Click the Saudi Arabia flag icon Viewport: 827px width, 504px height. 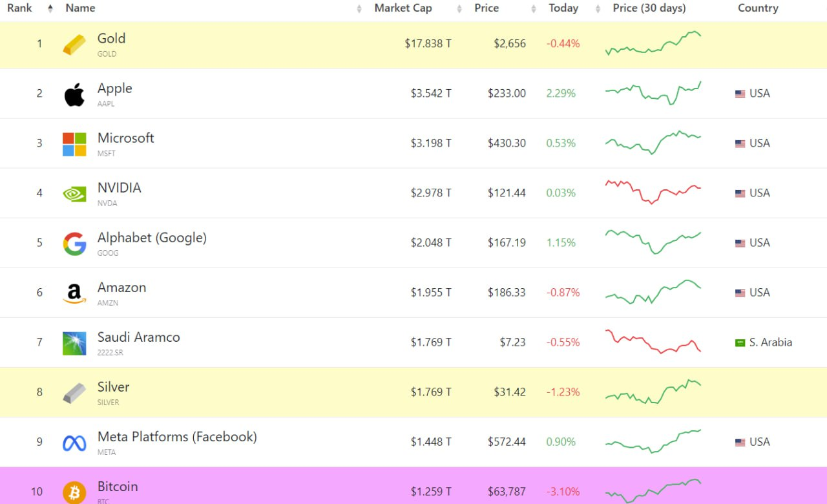pos(740,342)
